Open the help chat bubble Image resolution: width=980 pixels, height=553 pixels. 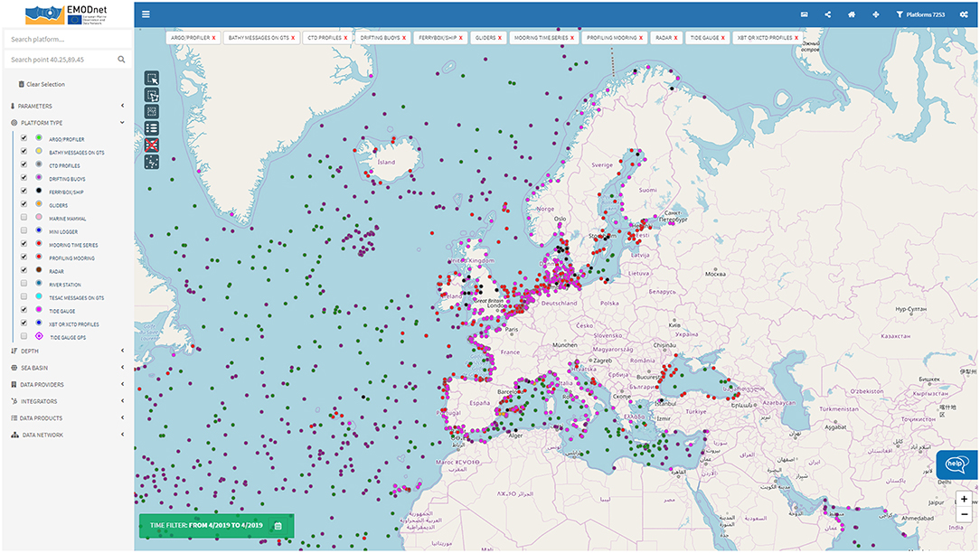[x=956, y=464]
